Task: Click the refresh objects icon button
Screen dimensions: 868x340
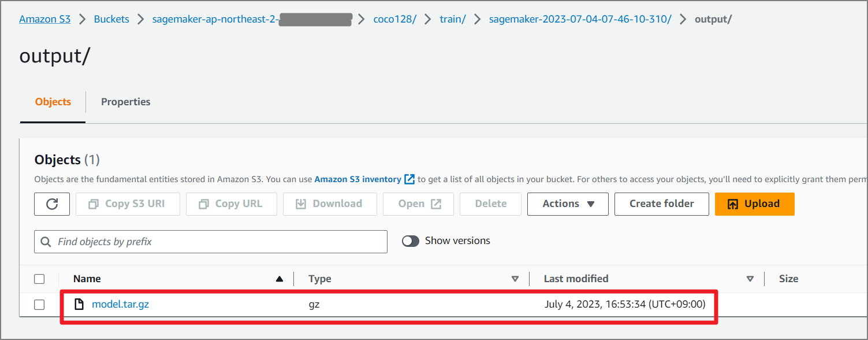Action: click(52, 204)
